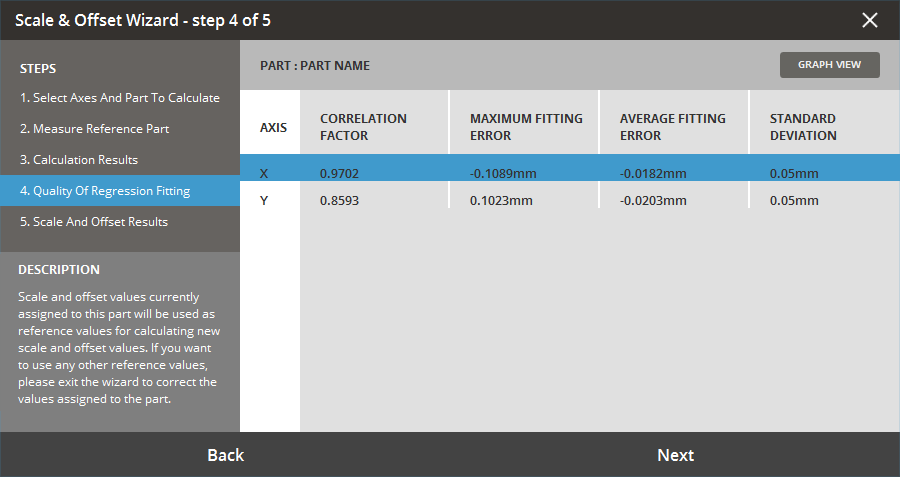This screenshot has height=477, width=900.
Task: Go back to the previous wizard step
Action: tap(225, 455)
